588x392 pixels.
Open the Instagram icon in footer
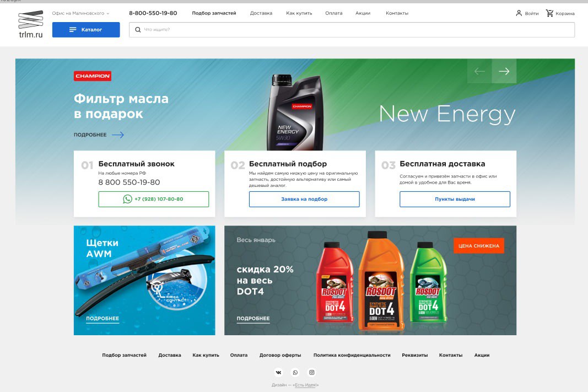coord(311,373)
